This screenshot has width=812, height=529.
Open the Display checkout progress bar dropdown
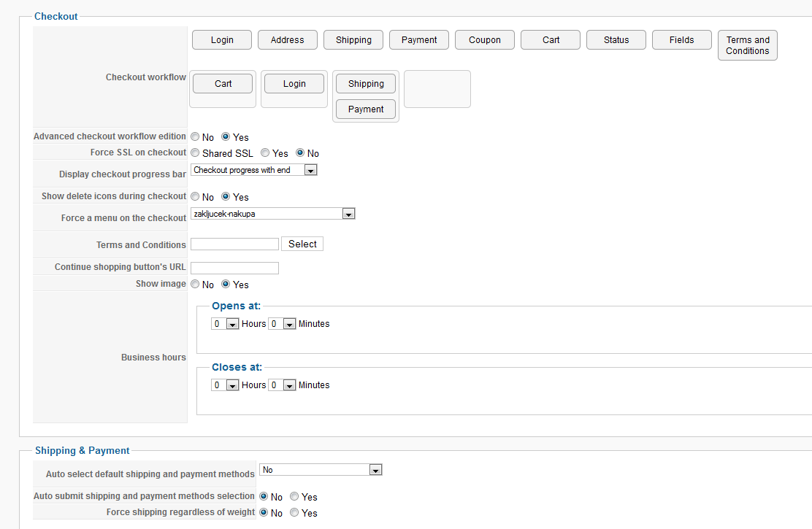coord(310,171)
